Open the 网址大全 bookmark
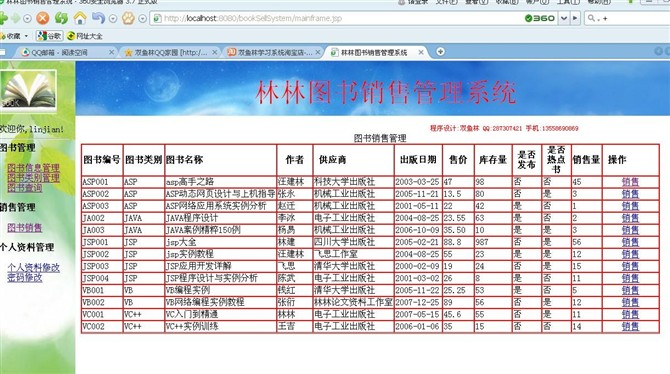This screenshot has width=670, height=374. tap(85, 36)
